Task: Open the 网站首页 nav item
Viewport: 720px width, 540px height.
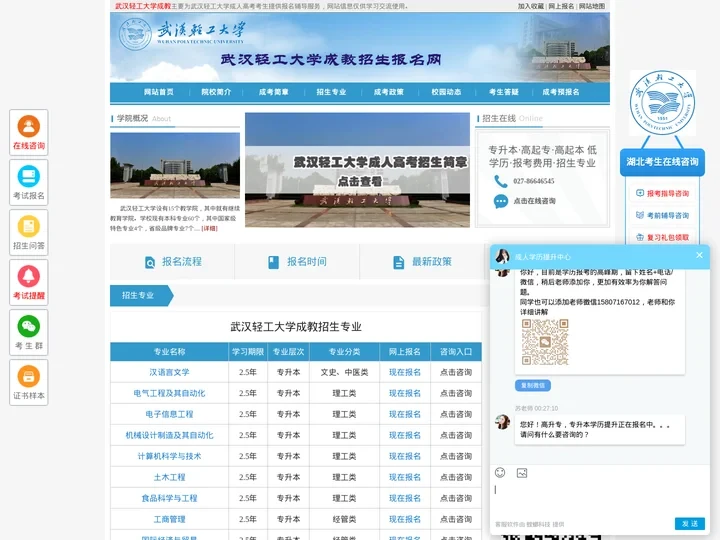Action: [x=158, y=92]
